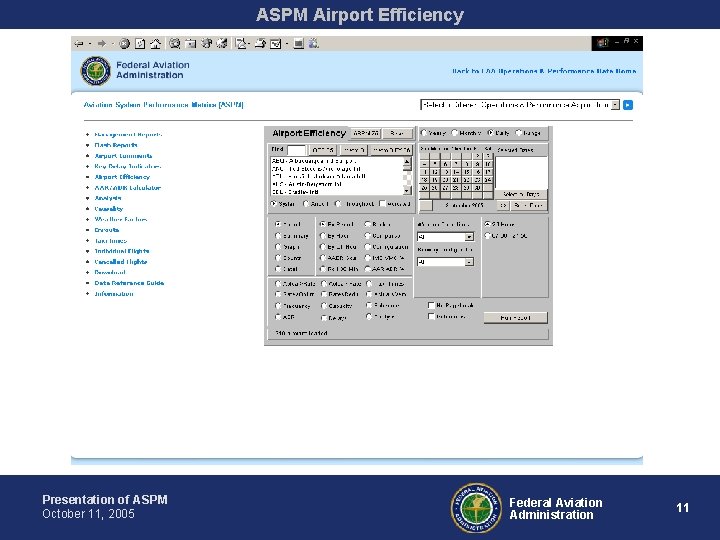Select Airport Efficiency in the sidebar
Screen dimensions: 720x540
tap(122, 177)
